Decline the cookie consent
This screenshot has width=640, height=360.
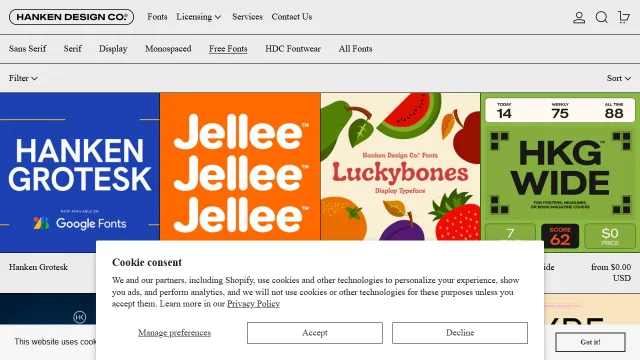point(460,333)
